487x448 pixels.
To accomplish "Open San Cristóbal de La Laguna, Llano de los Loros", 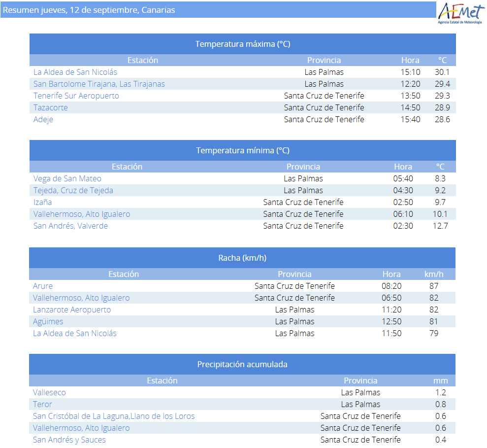I will pyautogui.click(x=114, y=416).
